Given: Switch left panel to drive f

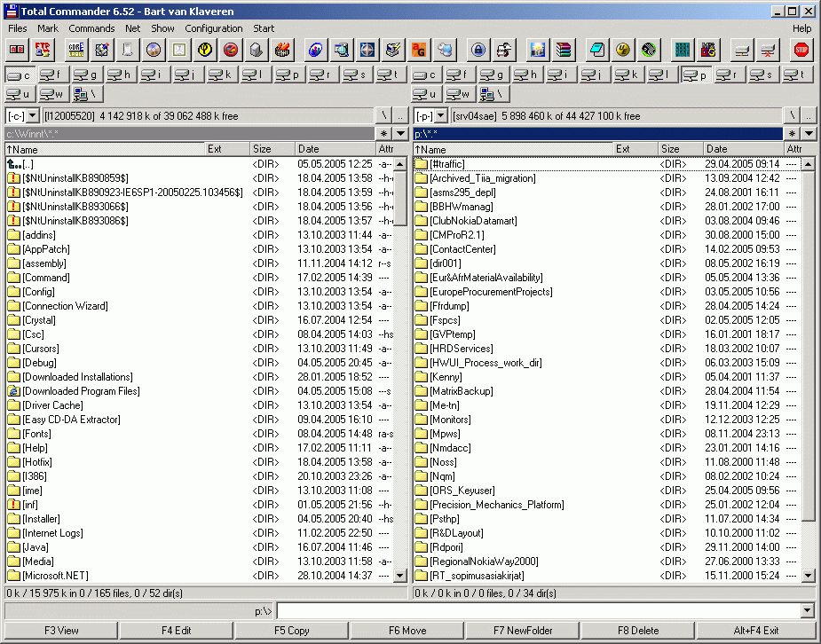Looking at the screenshot, I should 53,75.
